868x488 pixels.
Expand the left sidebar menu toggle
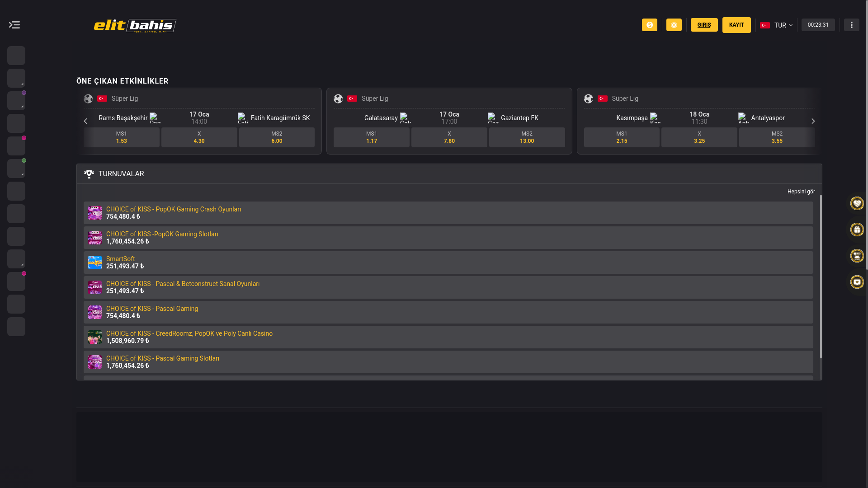14,25
